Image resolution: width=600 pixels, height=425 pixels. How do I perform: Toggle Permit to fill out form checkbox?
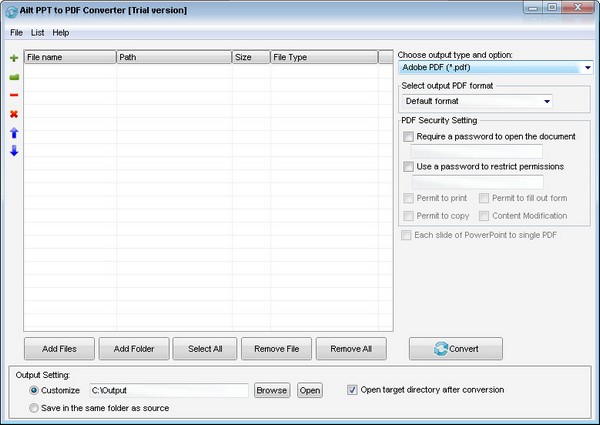pyautogui.click(x=484, y=198)
